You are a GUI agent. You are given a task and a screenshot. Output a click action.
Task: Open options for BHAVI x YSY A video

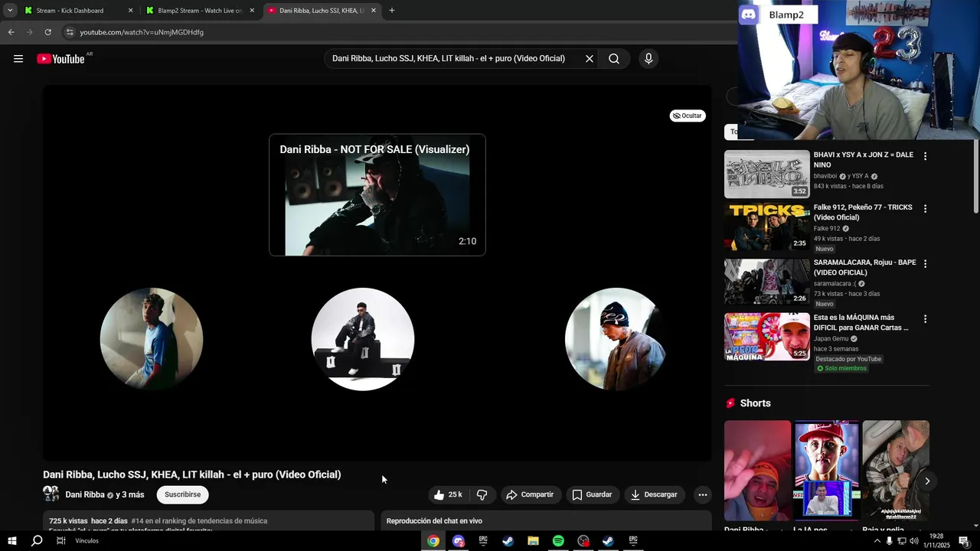pos(925,156)
